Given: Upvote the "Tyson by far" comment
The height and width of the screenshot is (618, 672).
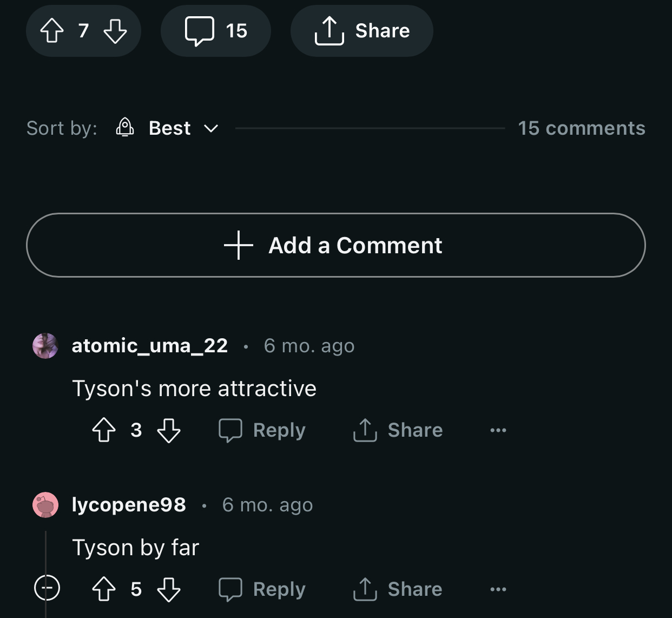Looking at the screenshot, I should click(104, 589).
